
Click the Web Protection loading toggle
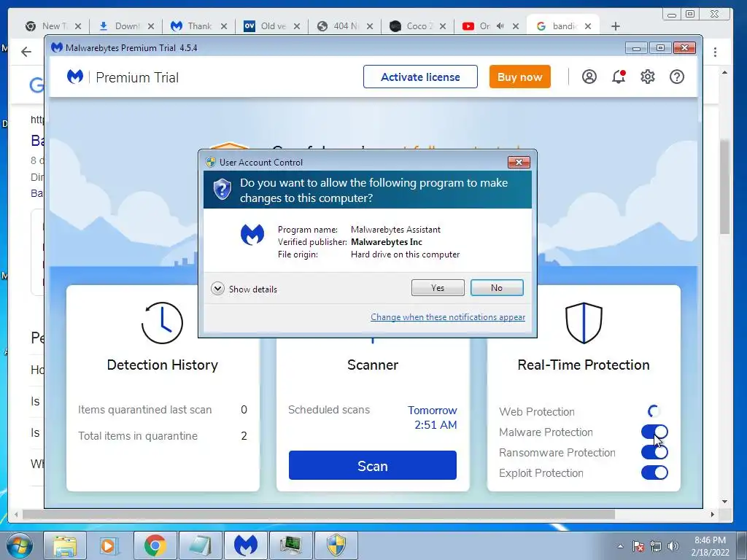[x=654, y=411]
